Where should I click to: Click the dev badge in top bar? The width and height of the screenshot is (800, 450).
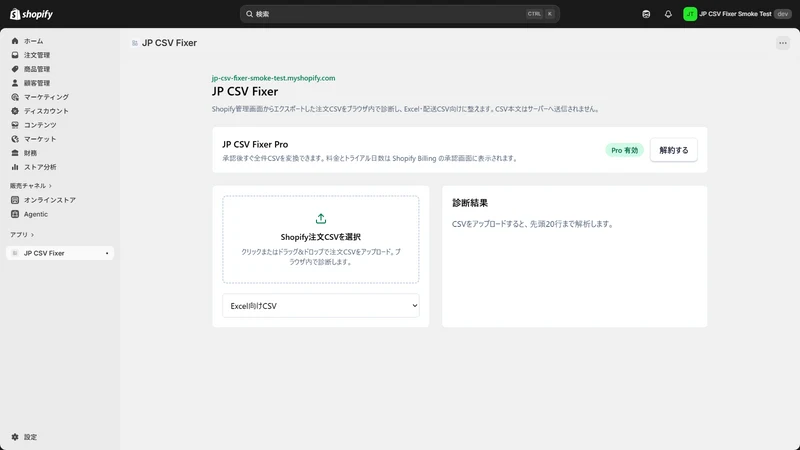pyautogui.click(x=782, y=14)
